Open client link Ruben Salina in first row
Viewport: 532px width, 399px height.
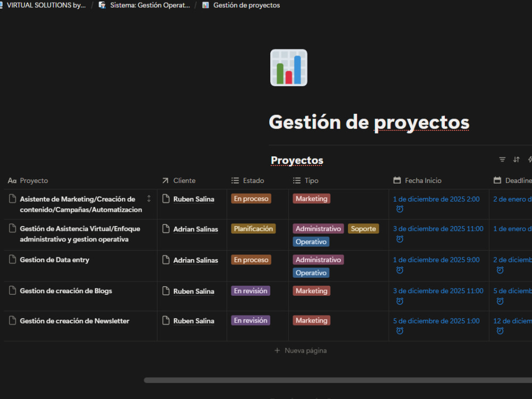pos(194,199)
